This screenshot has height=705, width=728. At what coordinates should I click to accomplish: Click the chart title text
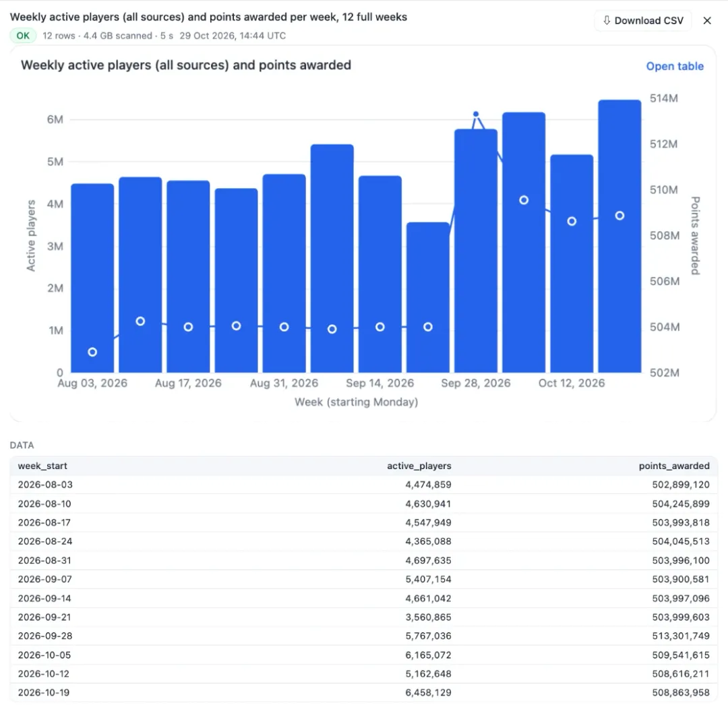tap(186, 65)
